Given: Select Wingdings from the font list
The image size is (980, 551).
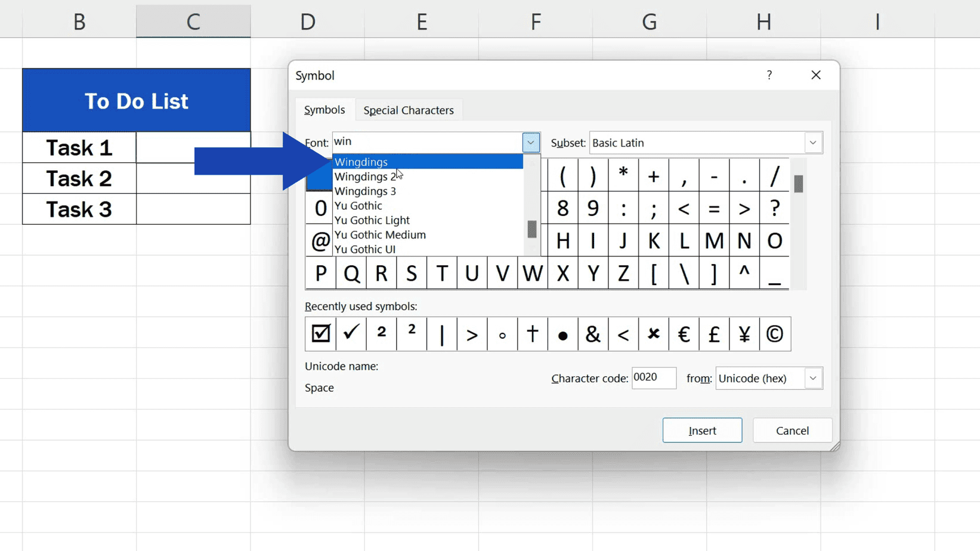Looking at the screenshot, I should [x=361, y=162].
